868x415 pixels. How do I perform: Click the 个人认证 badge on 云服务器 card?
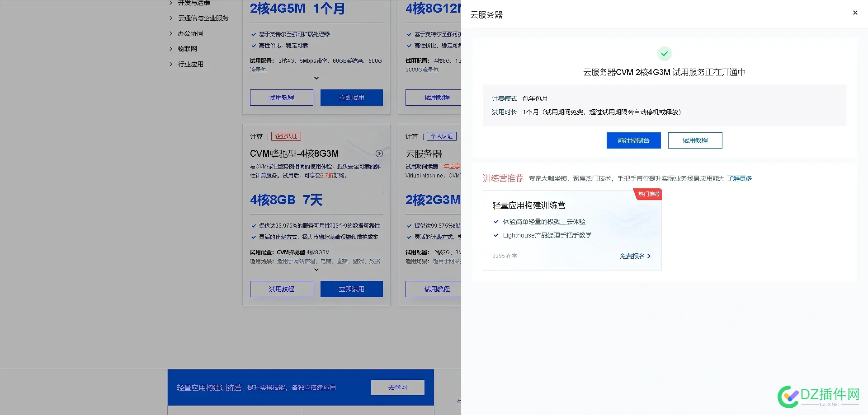[441, 136]
